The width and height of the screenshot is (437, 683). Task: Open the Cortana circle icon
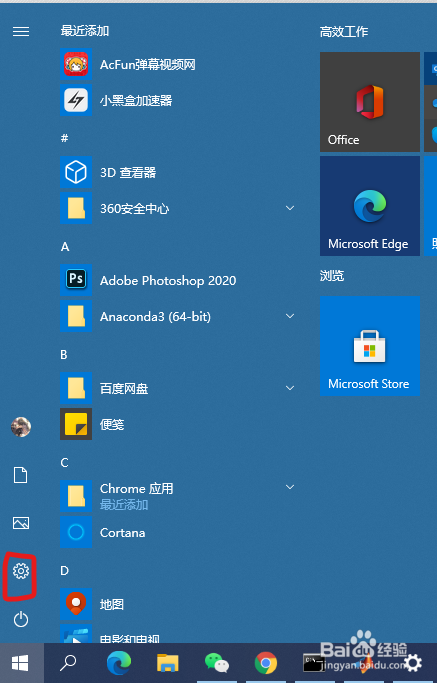tap(76, 532)
